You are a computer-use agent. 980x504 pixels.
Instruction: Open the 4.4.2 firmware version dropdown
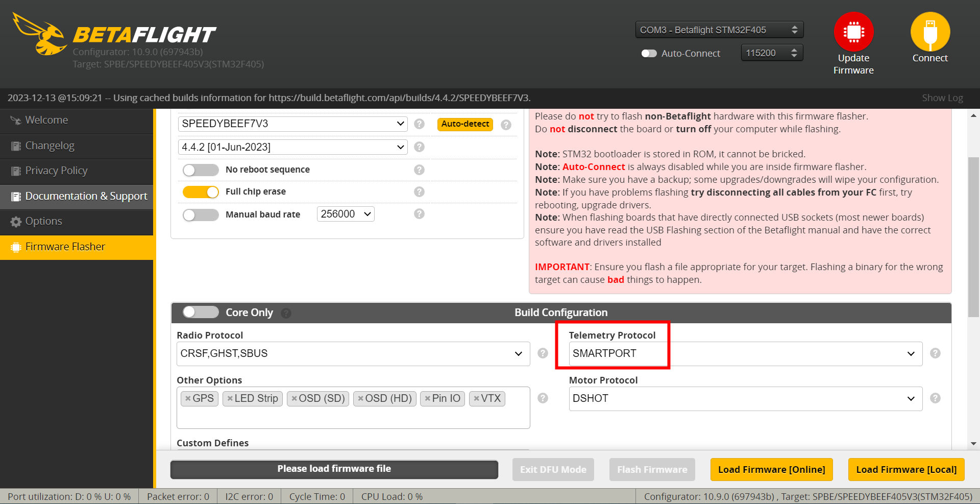[292, 147]
